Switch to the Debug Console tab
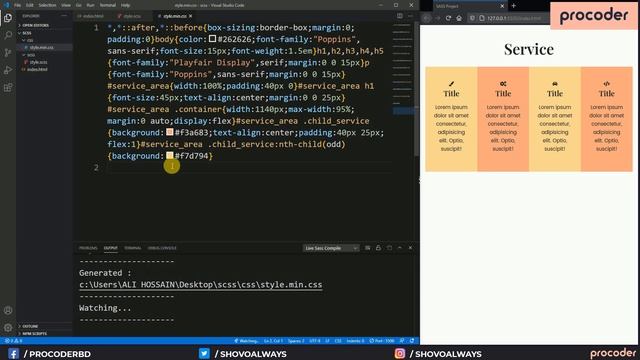640x360 pixels. point(162,248)
